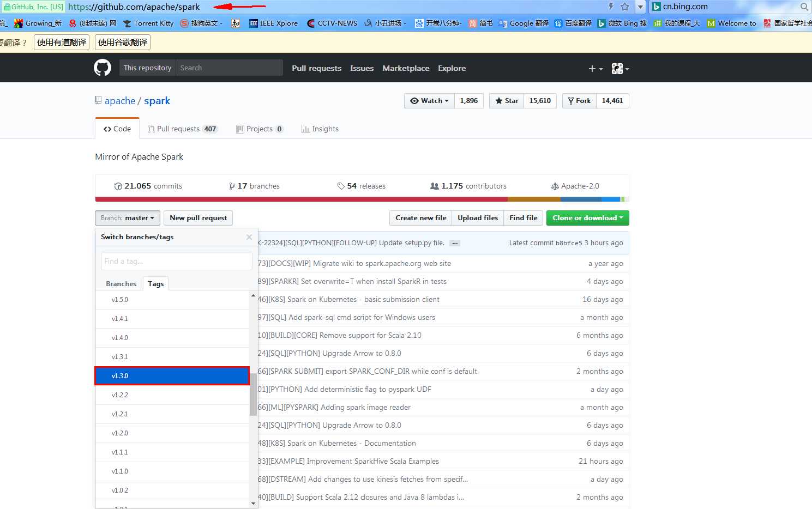Switch to the Branches tab in popup
The image size is (812, 509).
pos(121,284)
